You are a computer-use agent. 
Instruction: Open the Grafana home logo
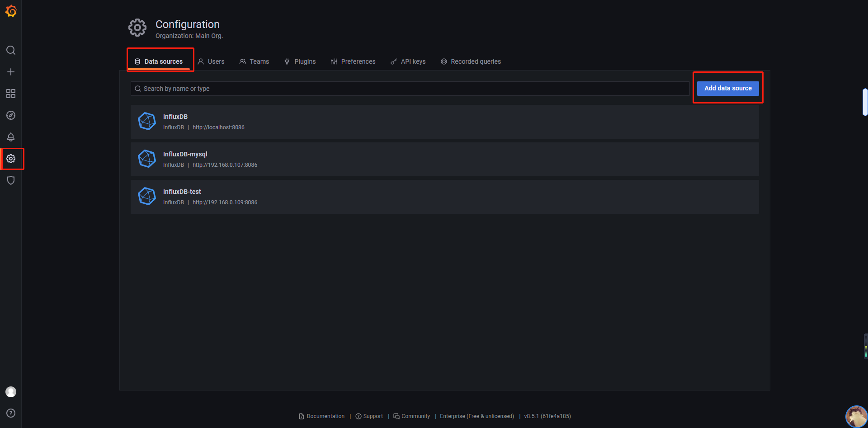[x=11, y=11]
